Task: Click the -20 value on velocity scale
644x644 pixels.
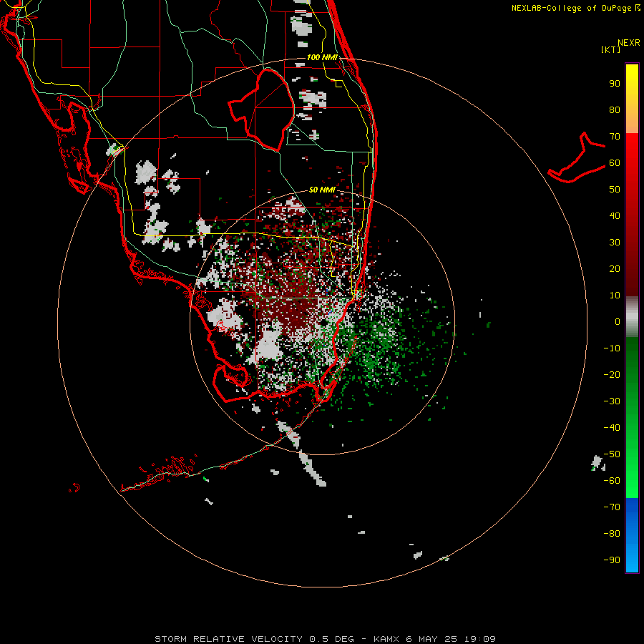Action: 612,375
